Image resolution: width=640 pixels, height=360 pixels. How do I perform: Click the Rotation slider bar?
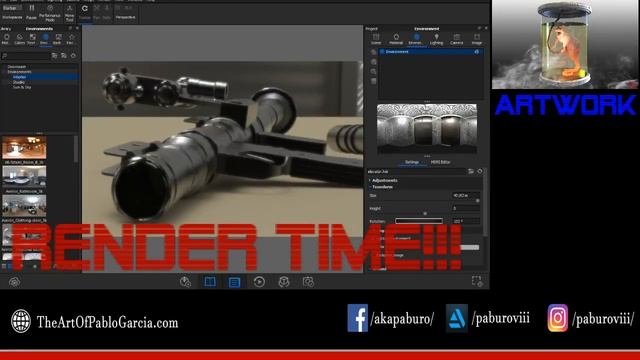pyautogui.click(x=419, y=221)
